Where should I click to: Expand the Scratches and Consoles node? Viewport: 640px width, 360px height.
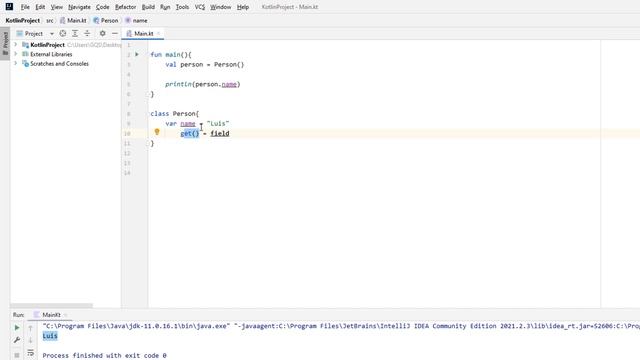[16, 64]
